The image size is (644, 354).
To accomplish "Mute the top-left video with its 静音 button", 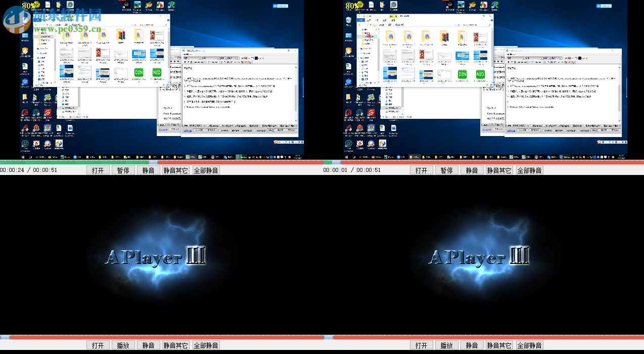I will click(148, 169).
